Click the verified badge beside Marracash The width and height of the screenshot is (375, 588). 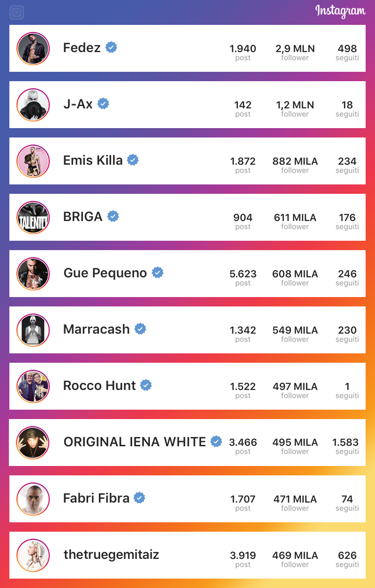coord(140,329)
